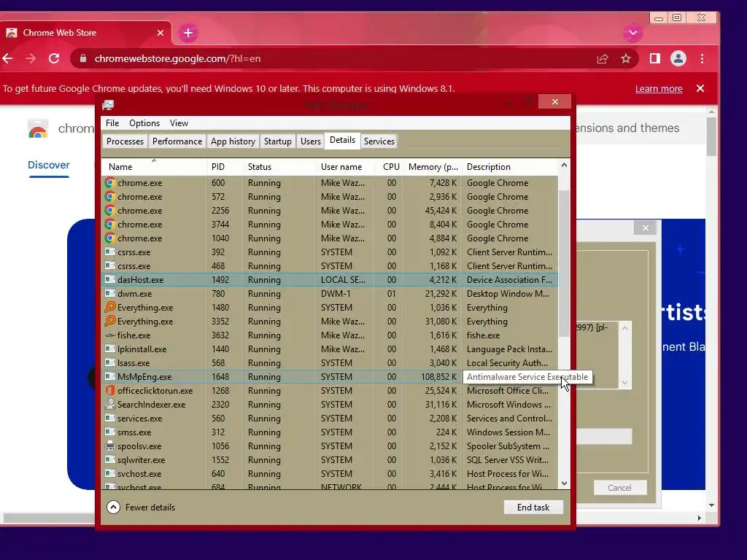Click the Task Manager vertical scrollbar thumb
This screenshot has width=747, height=560.
[564, 263]
